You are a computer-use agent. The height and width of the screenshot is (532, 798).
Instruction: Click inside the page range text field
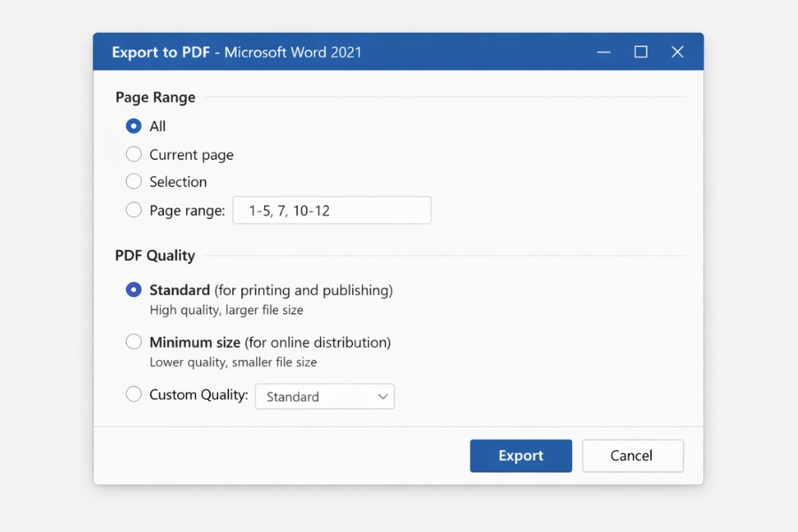tap(332, 210)
